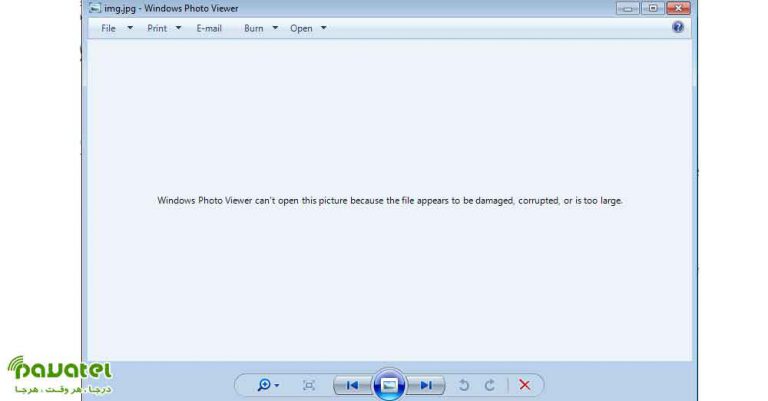Click the img.jpg - Windows Photo Viewer title
Image resolution: width=768 pixels, height=401 pixels.
pos(171,8)
